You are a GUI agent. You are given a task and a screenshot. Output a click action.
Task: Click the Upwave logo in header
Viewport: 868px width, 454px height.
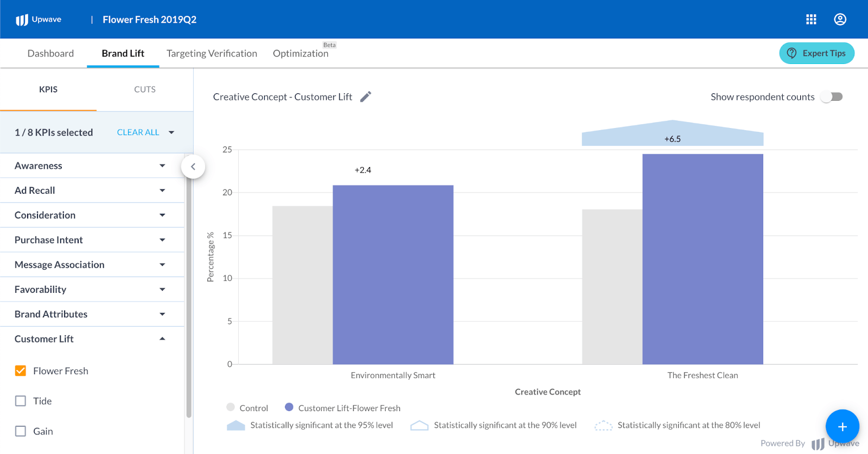pos(39,20)
